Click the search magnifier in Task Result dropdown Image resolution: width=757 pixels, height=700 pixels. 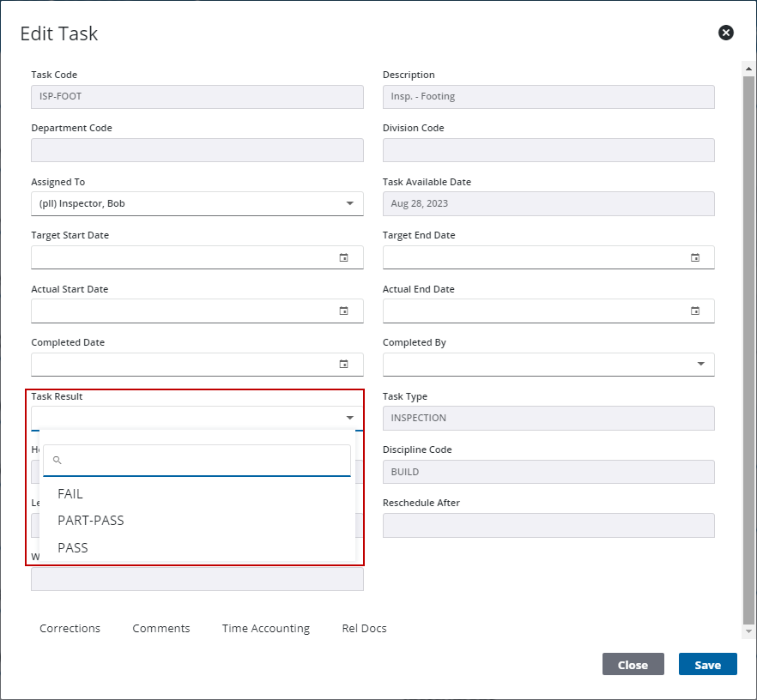tap(57, 460)
